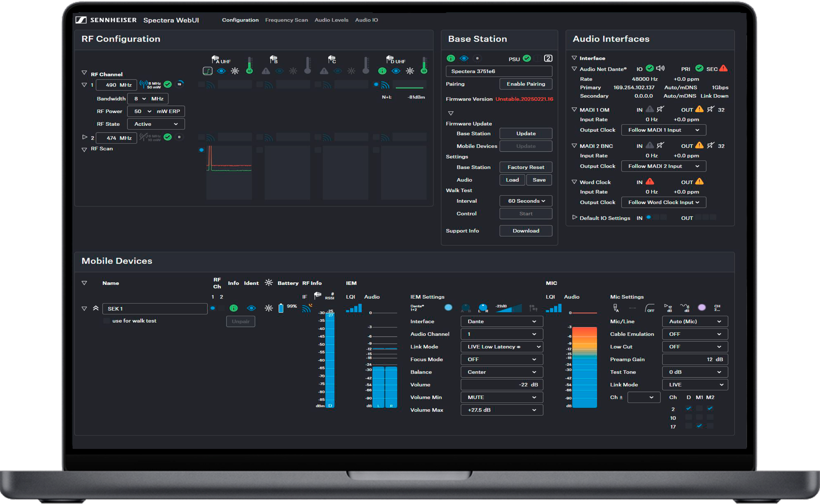Open RF State Active dropdown
This screenshot has height=504, width=820.
pyautogui.click(x=156, y=124)
